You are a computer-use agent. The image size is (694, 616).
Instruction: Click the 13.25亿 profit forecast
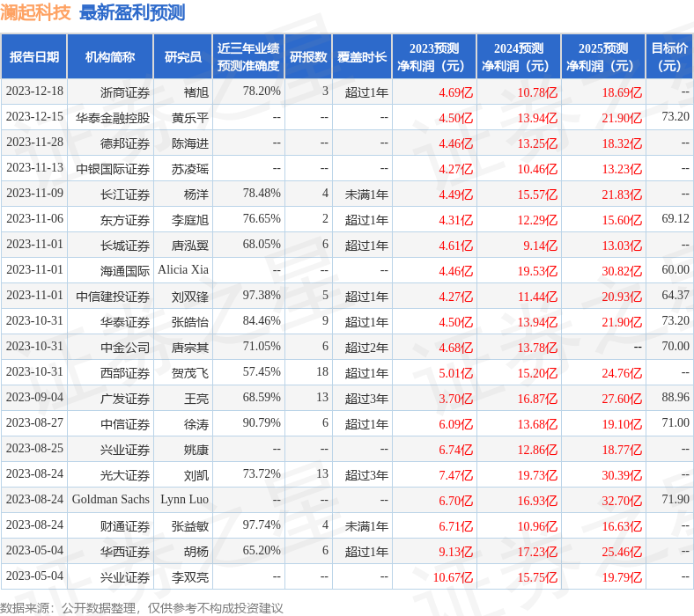click(x=538, y=143)
